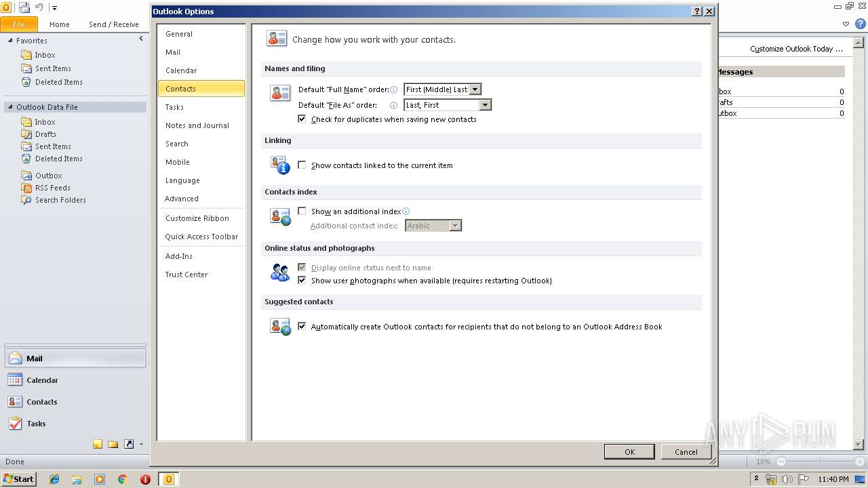The width and height of the screenshot is (868, 488).
Task: Click the Undo quick access icon
Action: point(39,7)
